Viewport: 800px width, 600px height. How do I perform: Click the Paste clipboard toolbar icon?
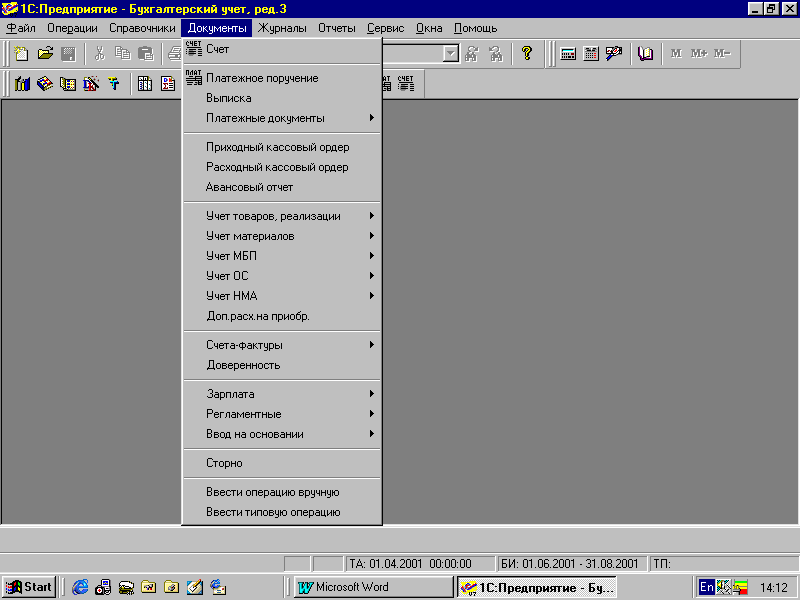[146, 54]
